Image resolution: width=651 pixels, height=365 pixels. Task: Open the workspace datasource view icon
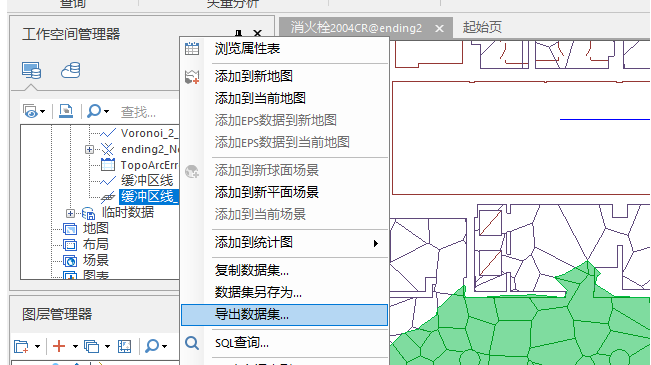31,70
